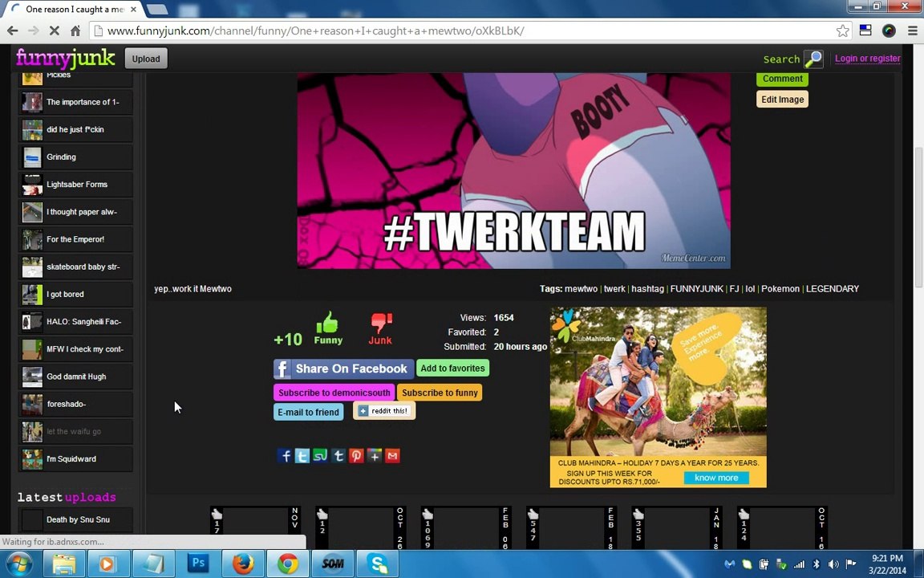Open sidebar item skateboard baby str-
This screenshot has height=578, width=924.
pyautogui.click(x=75, y=267)
